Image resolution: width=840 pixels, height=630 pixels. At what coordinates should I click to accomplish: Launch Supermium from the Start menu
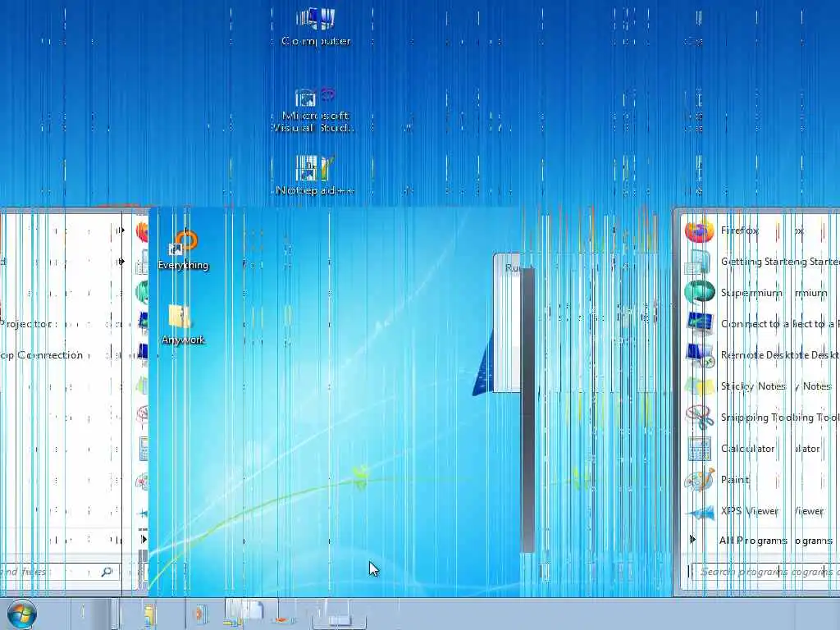click(x=760, y=293)
